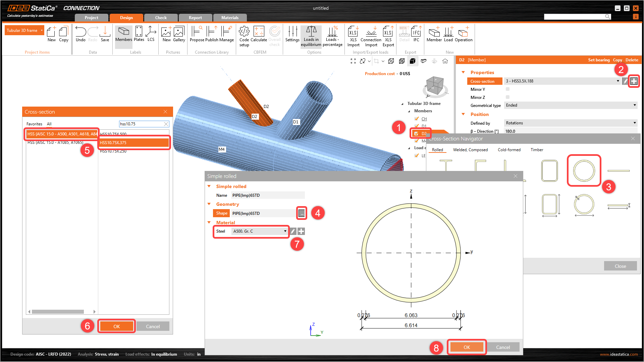Enable the Mirror Y checkbox
This screenshot has width=644, height=362.
point(507,89)
